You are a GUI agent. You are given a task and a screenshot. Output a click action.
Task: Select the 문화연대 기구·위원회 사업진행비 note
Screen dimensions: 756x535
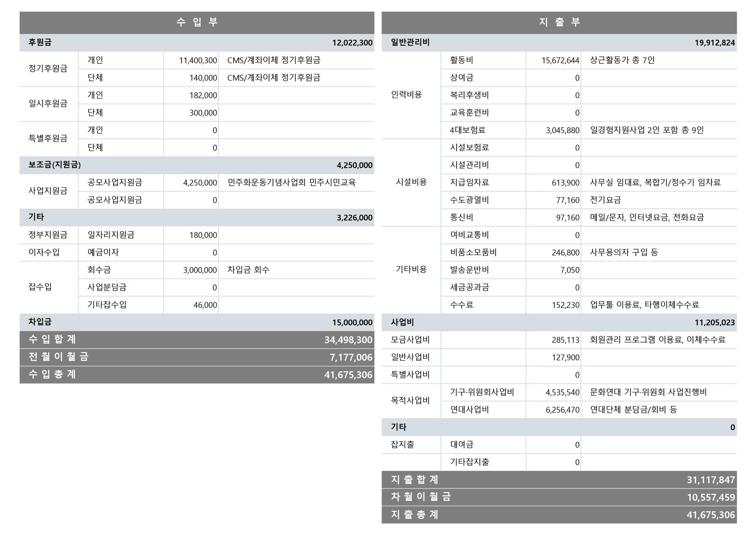(648, 392)
